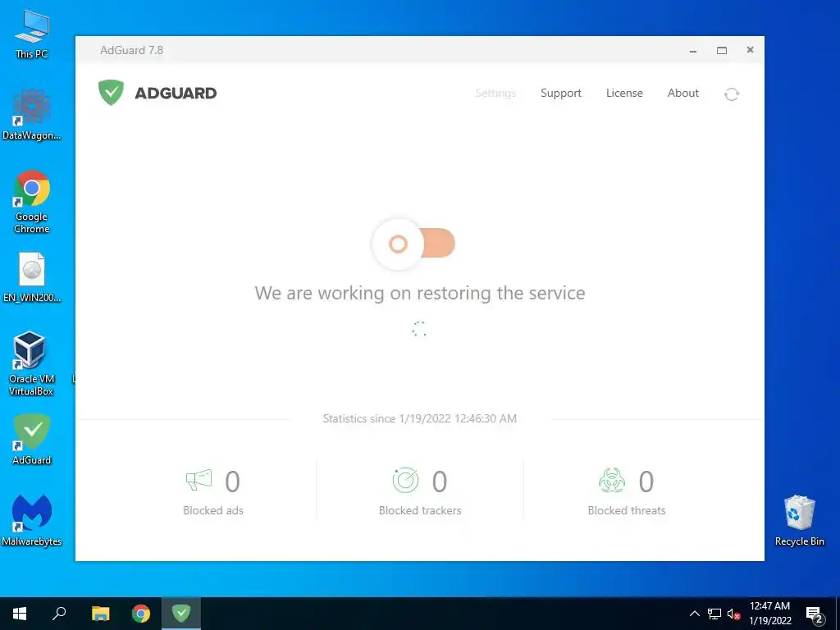840x630 pixels.
Task: Select the AdGuard desktop shortcut
Action: click(32, 440)
